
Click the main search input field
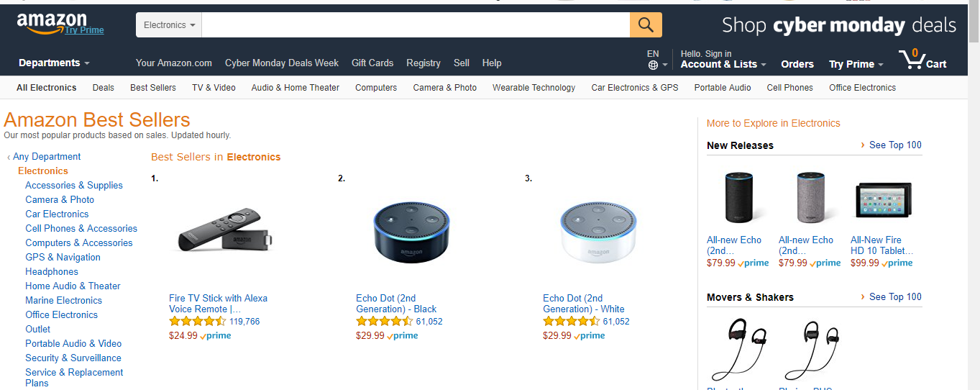[416, 25]
